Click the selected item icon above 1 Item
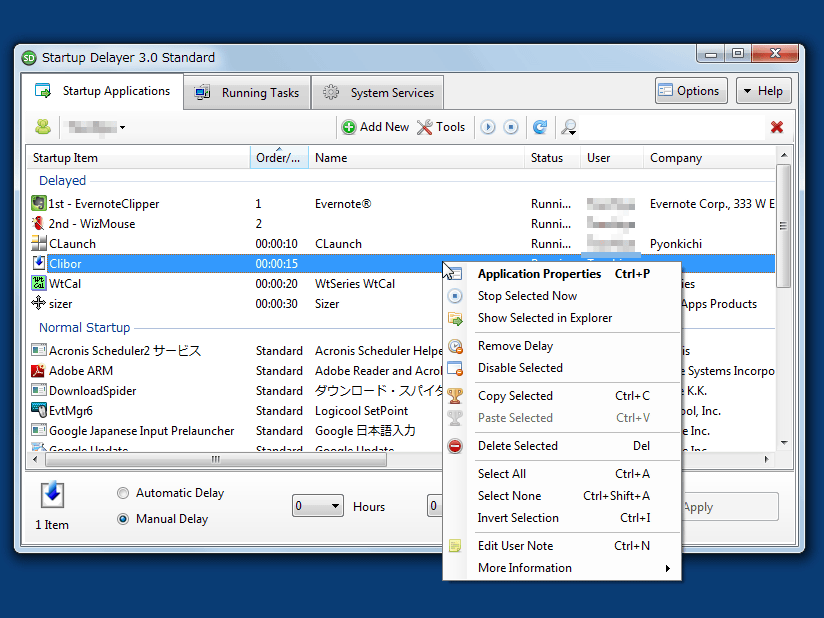The image size is (824, 618). point(53,494)
